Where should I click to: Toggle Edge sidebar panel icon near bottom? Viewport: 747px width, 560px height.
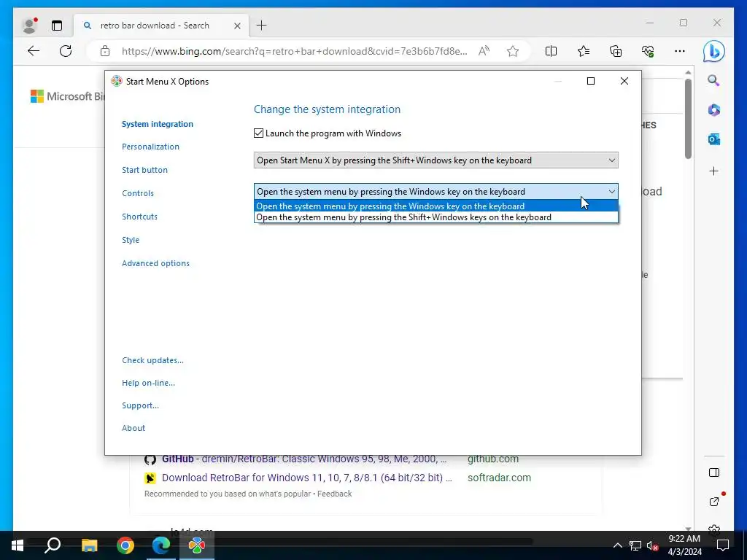(713, 472)
